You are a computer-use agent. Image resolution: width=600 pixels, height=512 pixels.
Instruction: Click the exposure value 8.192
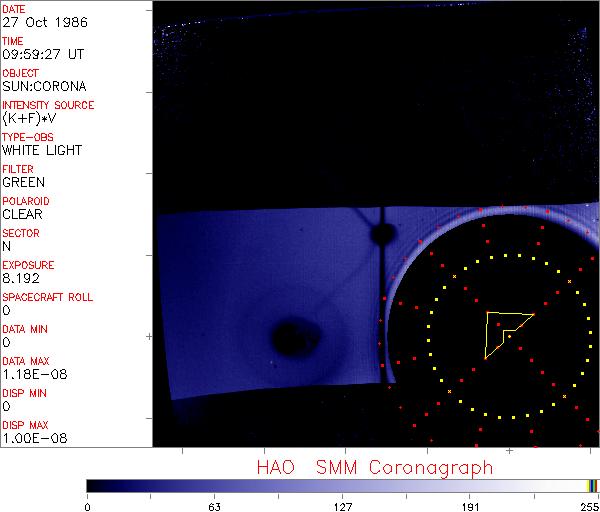point(21,278)
